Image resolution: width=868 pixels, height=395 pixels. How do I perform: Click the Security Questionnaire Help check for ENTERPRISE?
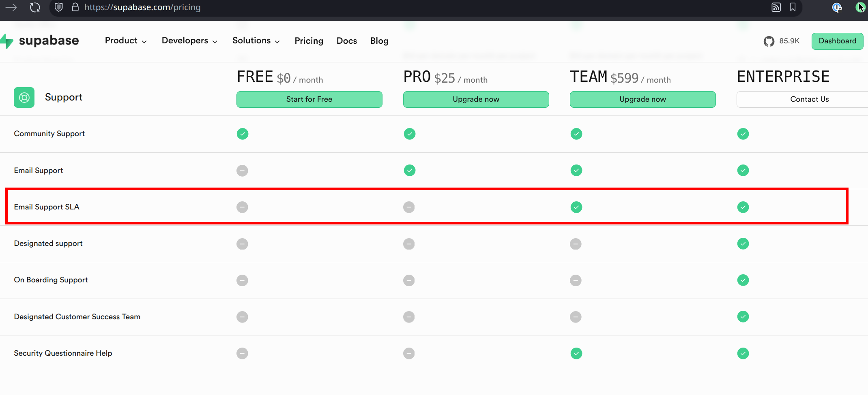pyautogui.click(x=743, y=353)
